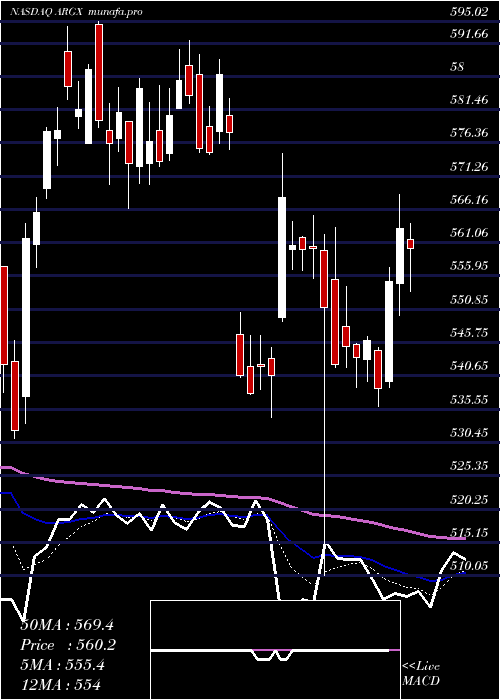
Task: Select the 530.45 axis value
Action: point(468,433)
